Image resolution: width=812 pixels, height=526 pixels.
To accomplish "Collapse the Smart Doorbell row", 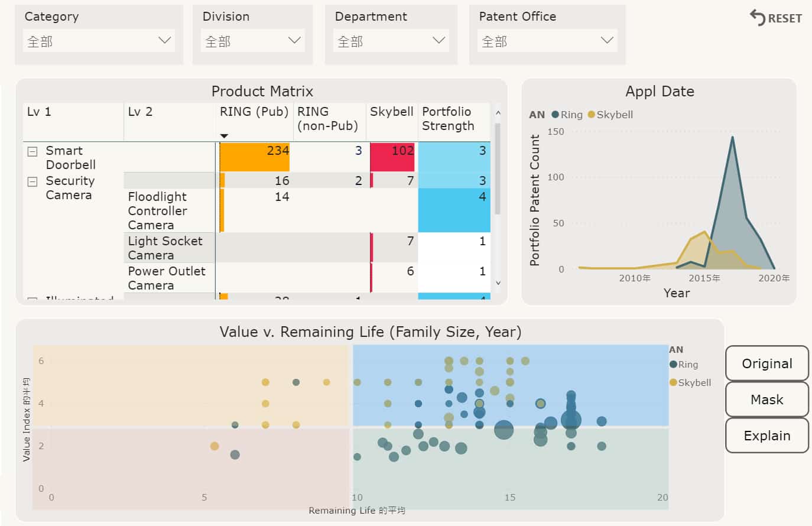I will click(33, 152).
